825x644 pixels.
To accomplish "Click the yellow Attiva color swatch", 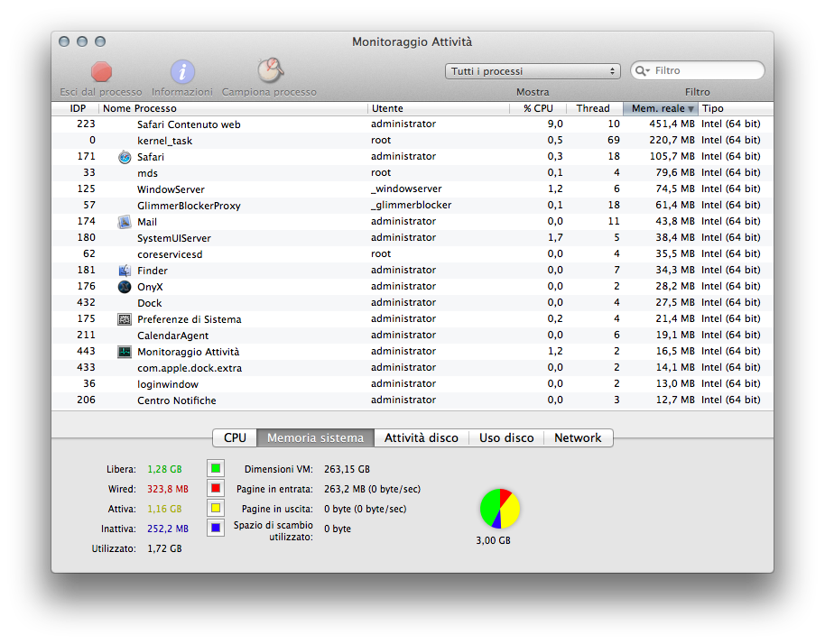I will pyautogui.click(x=216, y=509).
